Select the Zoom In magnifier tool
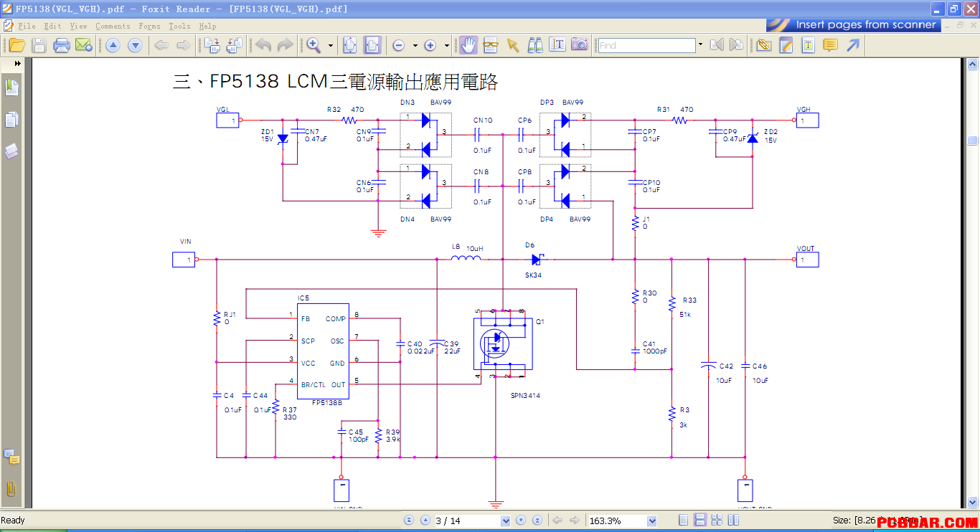The width and height of the screenshot is (980, 532). (x=314, y=45)
